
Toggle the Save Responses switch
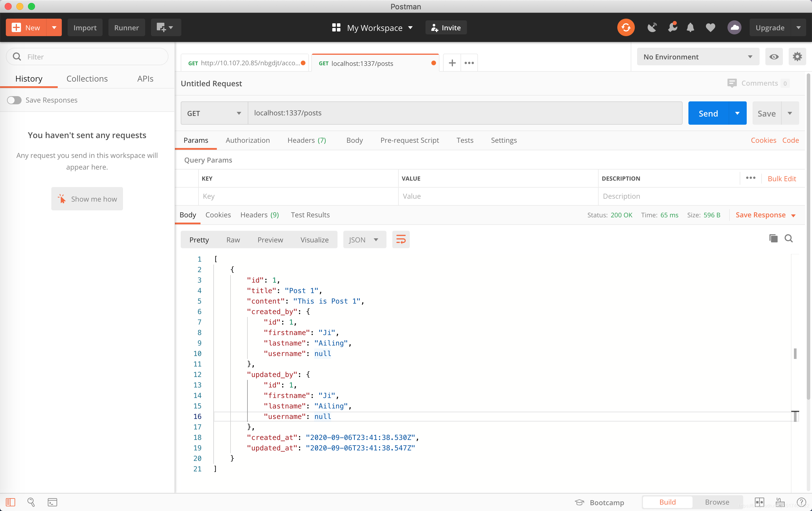tap(14, 100)
